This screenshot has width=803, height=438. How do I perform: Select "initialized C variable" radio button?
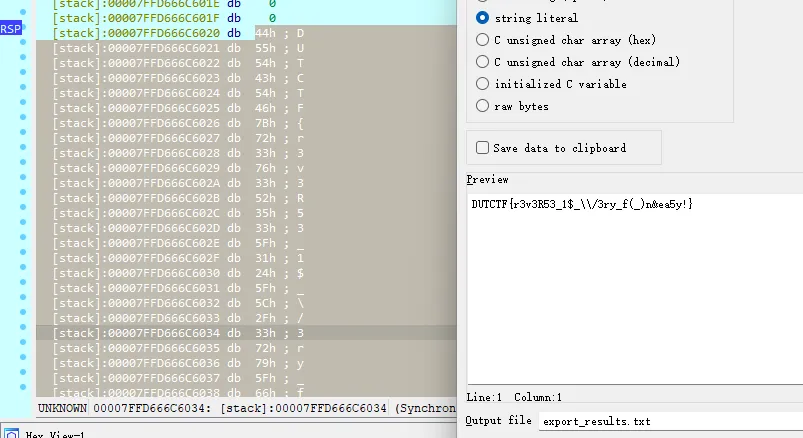[483, 84]
